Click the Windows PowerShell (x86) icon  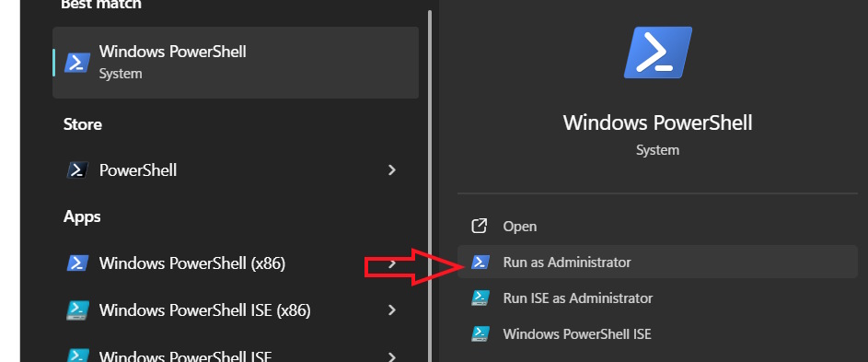(x=77, y=263)
